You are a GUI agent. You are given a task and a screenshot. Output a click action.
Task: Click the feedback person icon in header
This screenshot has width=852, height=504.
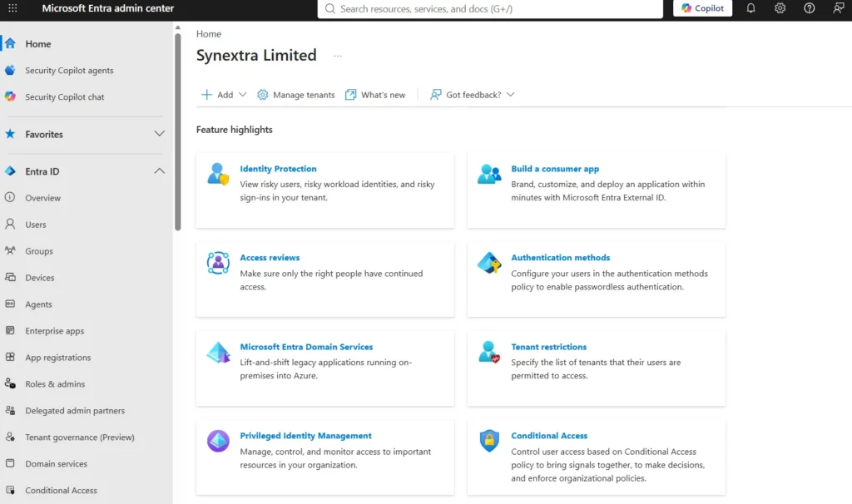[x=839, y=8]
